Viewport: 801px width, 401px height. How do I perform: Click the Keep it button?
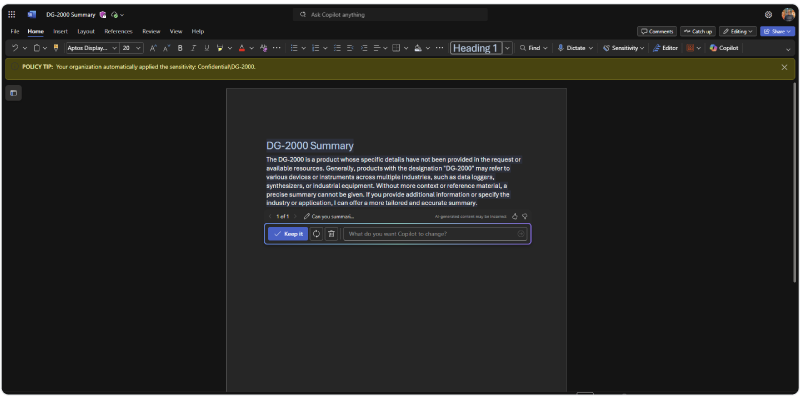point(287,234)
